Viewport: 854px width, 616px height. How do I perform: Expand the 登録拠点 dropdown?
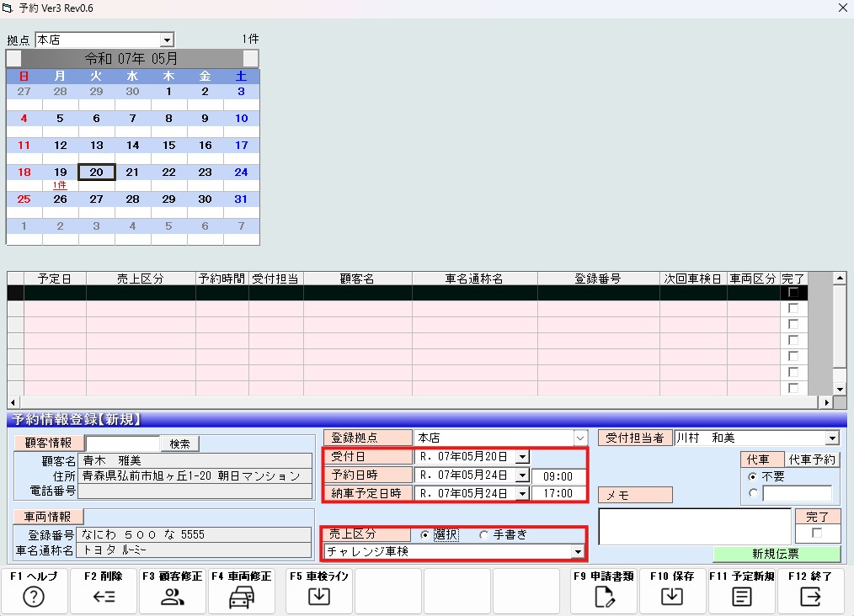pos(580,438)
